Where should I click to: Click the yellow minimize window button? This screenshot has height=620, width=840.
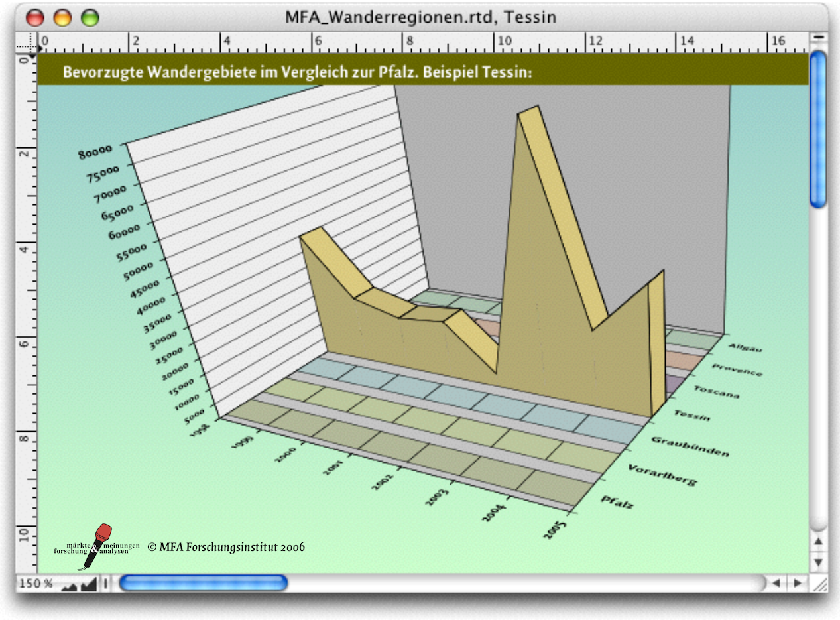pyautogui.click(x=62, y=17)
